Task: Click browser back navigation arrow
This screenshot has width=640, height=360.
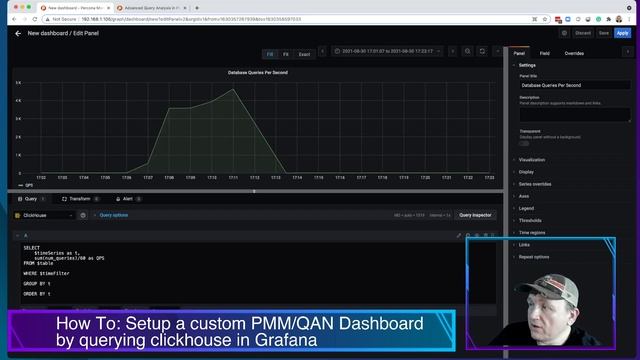Action: tap(14, 19)
